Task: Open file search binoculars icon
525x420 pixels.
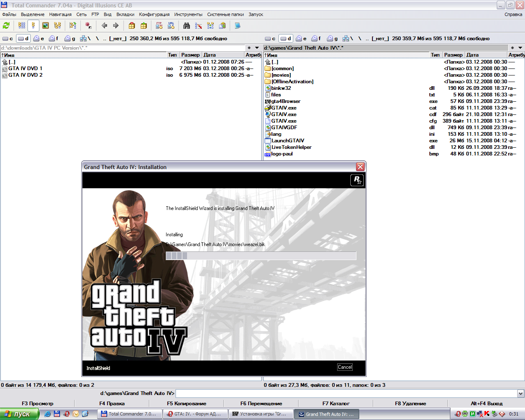Action: point(187,25)
